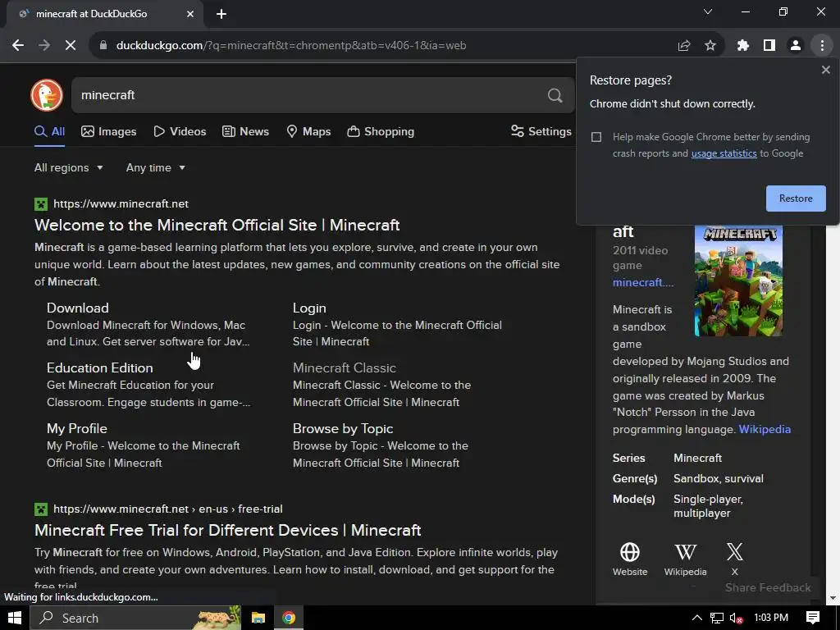The image size is (840, 630).
Task: Close the minecraft at DuckDuckGo tab
Action: click(x=190, y=14)
